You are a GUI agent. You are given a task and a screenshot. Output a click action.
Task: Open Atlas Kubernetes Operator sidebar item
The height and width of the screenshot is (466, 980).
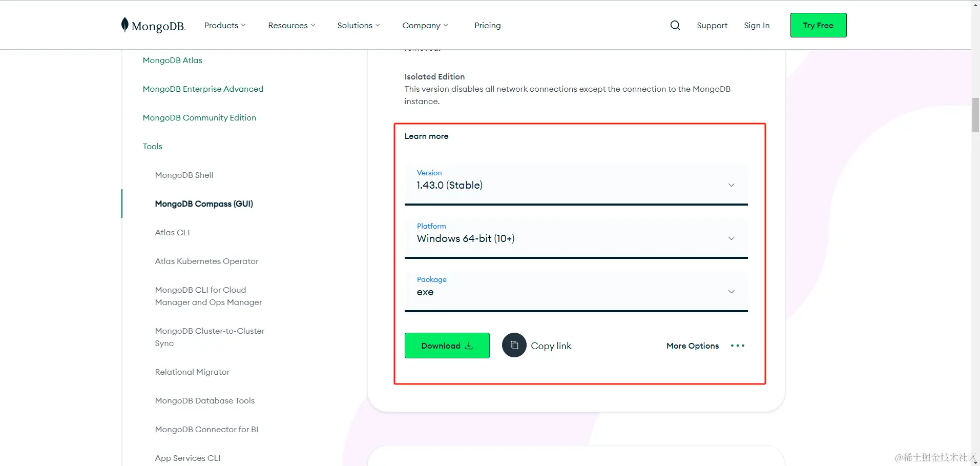(206, 261)
